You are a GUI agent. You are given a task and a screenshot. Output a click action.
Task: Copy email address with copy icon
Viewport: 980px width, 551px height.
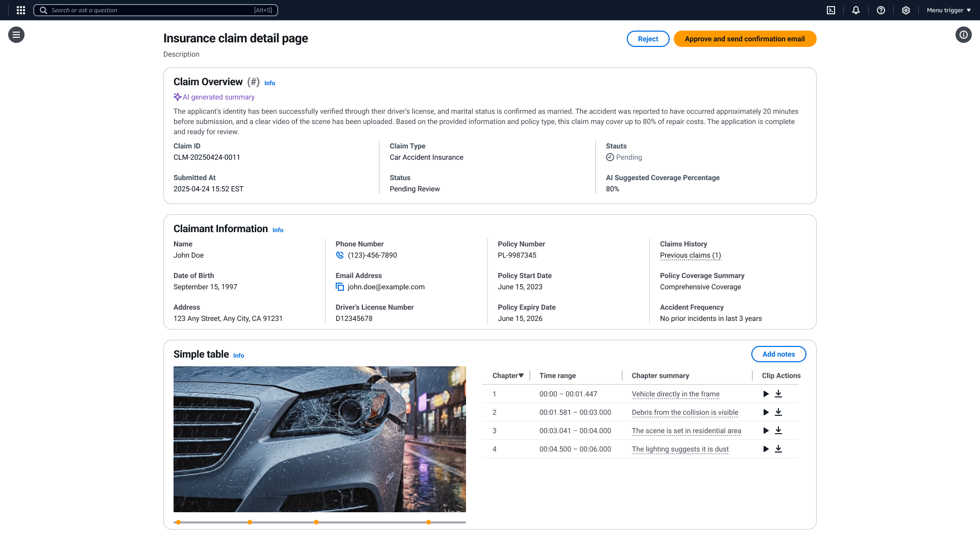point(339,287)
